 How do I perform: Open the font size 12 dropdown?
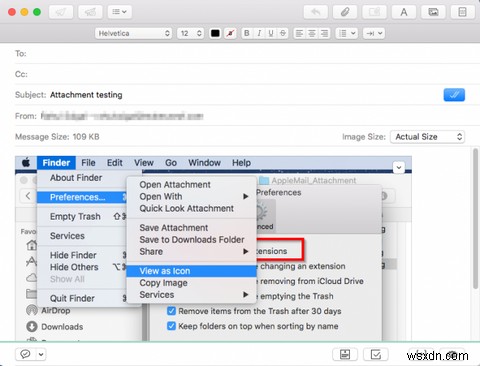tap(190, 33)
